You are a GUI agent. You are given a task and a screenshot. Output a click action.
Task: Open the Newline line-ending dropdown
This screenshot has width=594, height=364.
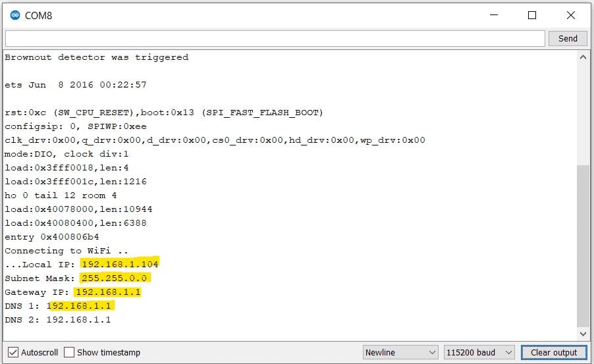click(400, 352)
